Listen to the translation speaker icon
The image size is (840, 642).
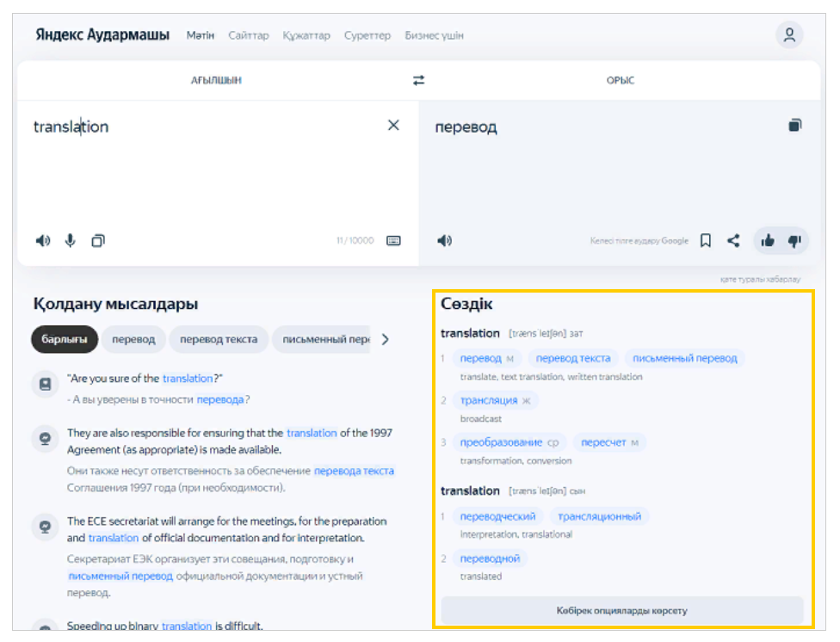tap(444, 241)
